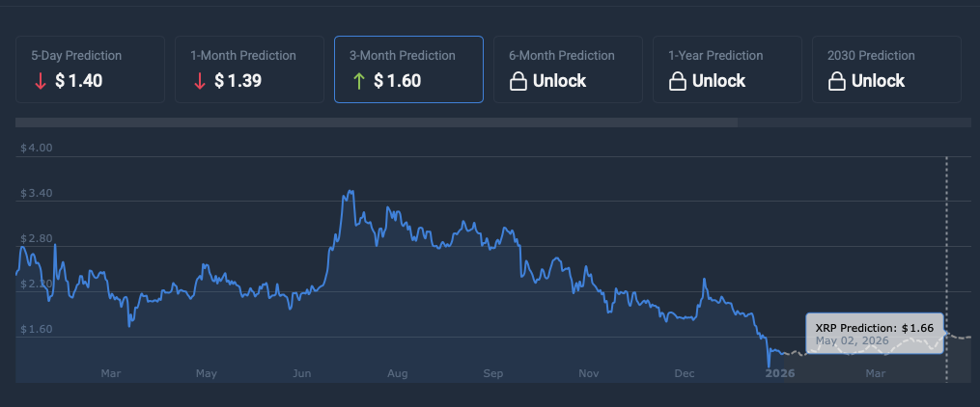Screen dimensions: 980x407
Task: Select the 3-Month Prediction tab
Action: point(408,69)
